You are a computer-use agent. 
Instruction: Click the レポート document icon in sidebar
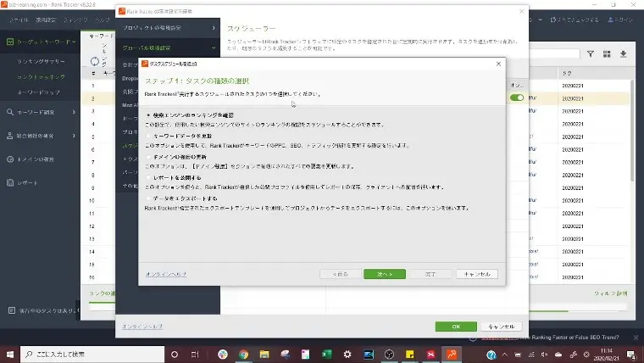[9, 182]
